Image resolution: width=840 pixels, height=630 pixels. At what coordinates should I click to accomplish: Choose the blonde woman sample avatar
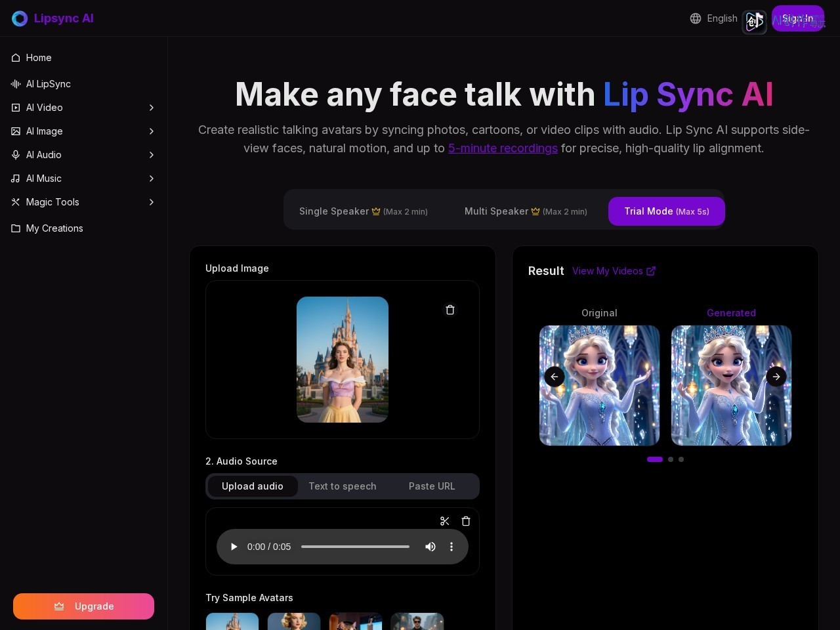point(294,621)
